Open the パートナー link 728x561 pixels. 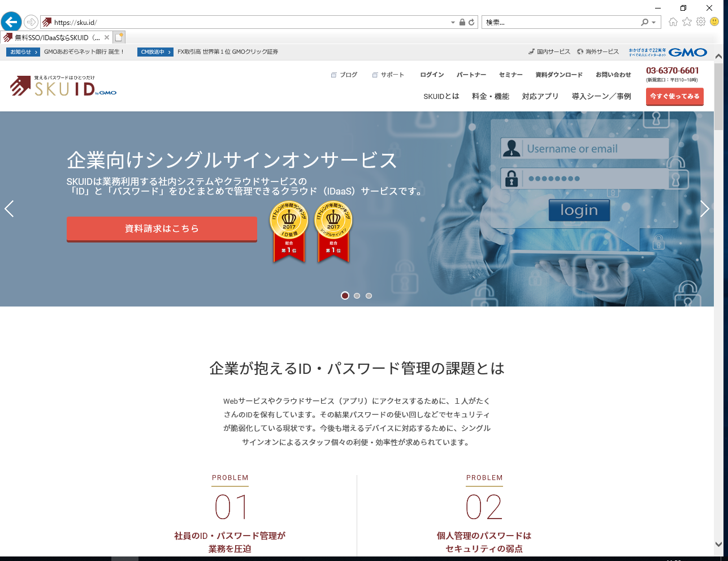(471, 75)
